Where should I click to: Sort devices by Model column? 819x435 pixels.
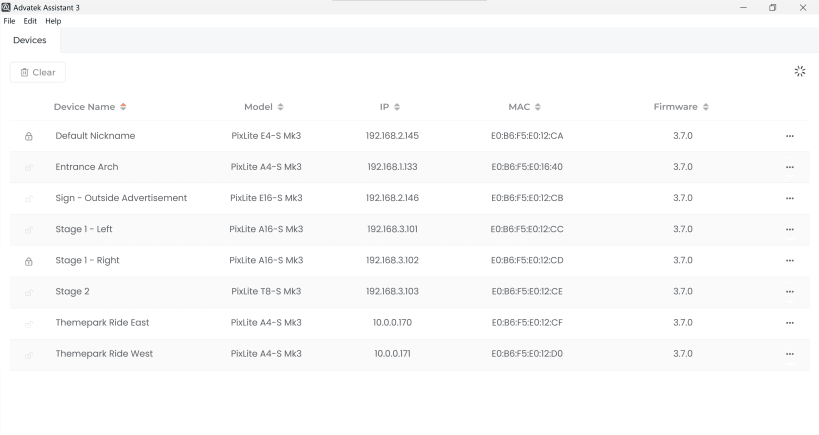pos(264,107)
